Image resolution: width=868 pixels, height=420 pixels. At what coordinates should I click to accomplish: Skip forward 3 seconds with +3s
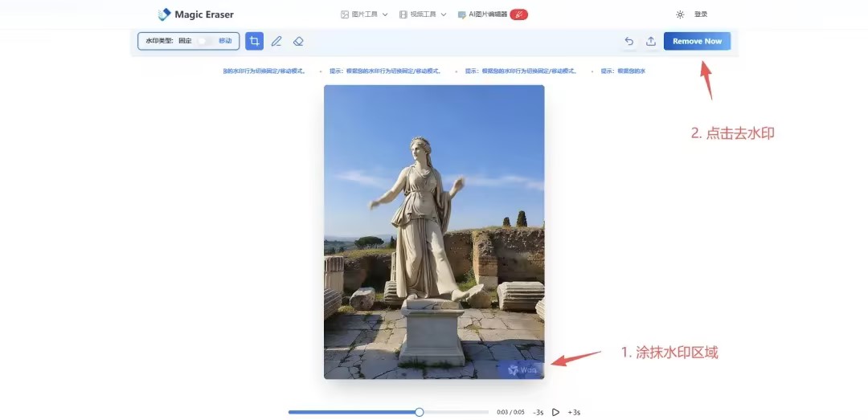[x=574, y=412]
